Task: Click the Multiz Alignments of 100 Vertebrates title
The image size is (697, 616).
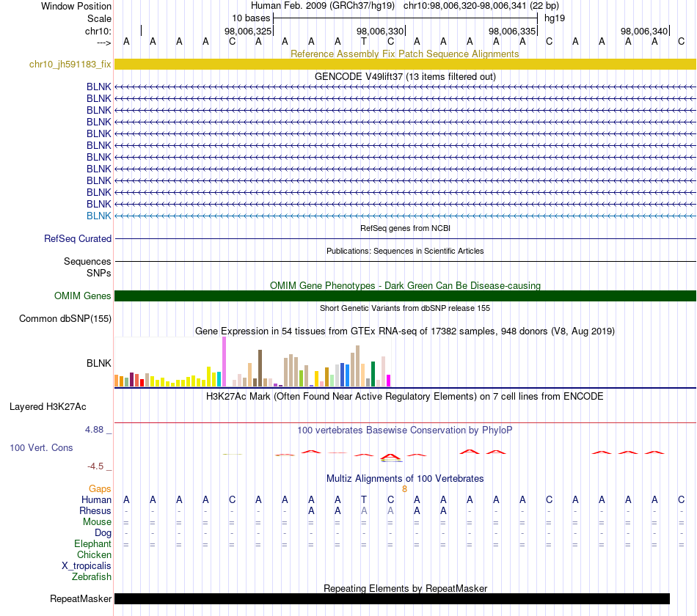Action: pos(405,479)
